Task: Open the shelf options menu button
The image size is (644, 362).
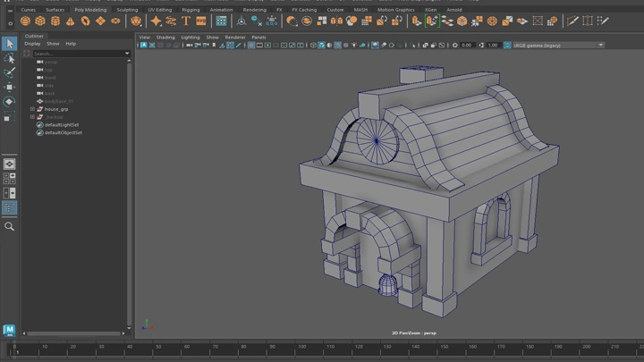Action: coord(10,23)
